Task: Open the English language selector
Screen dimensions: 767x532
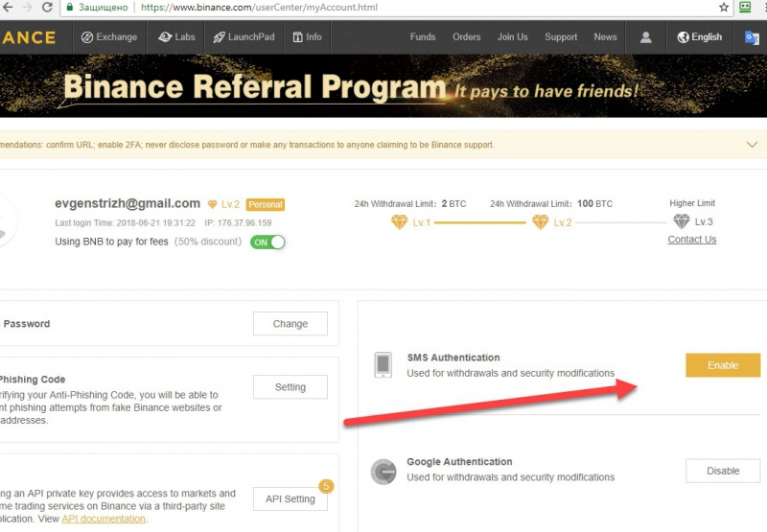Action: tap(700, 37)
